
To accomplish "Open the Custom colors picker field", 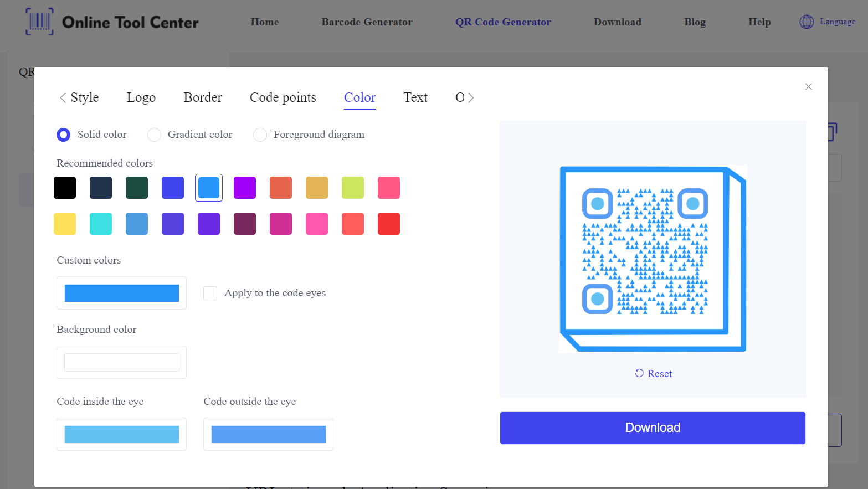I will click(122, 293).
